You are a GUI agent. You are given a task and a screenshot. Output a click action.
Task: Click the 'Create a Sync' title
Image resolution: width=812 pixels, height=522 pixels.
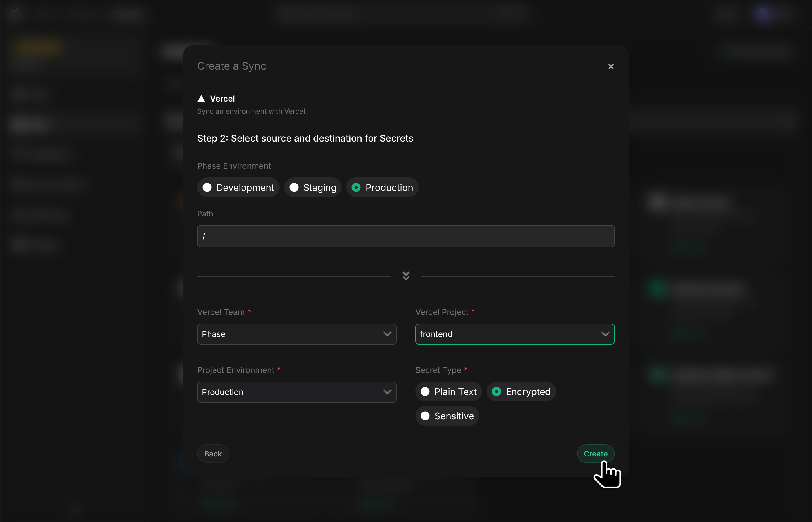(x=231, y=66)
